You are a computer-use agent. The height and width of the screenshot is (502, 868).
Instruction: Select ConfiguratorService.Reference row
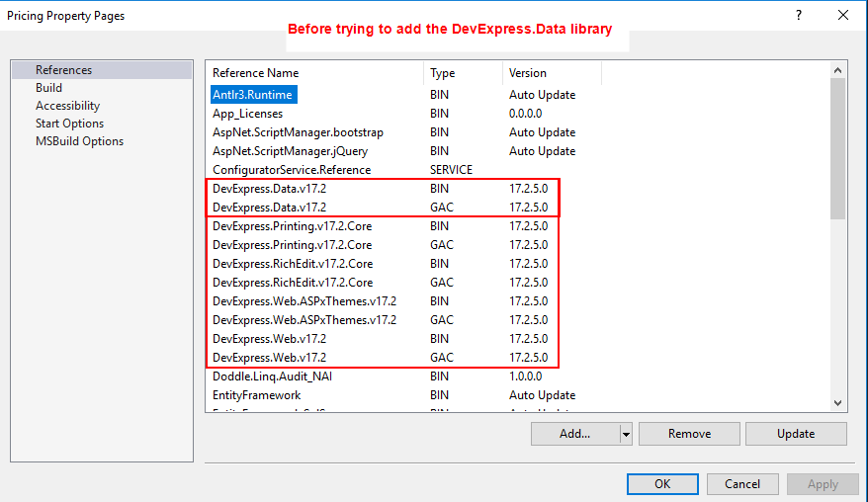(x=292, y=170)
